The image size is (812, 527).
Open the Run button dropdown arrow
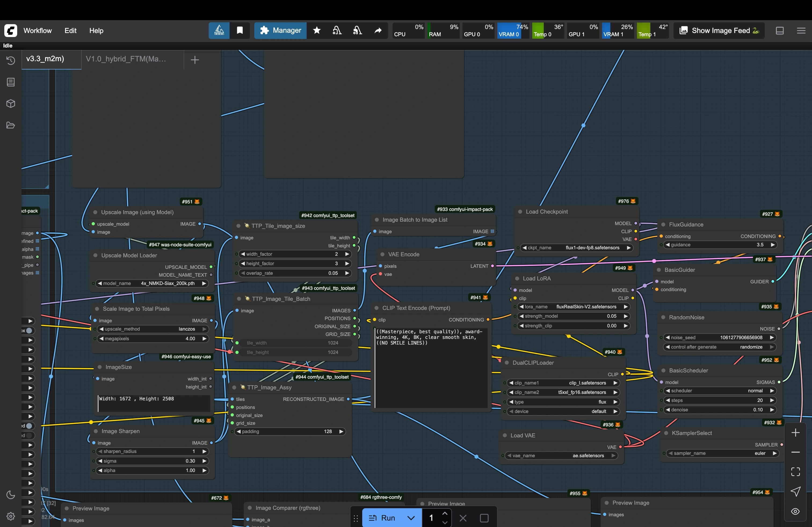click(411, 518)
